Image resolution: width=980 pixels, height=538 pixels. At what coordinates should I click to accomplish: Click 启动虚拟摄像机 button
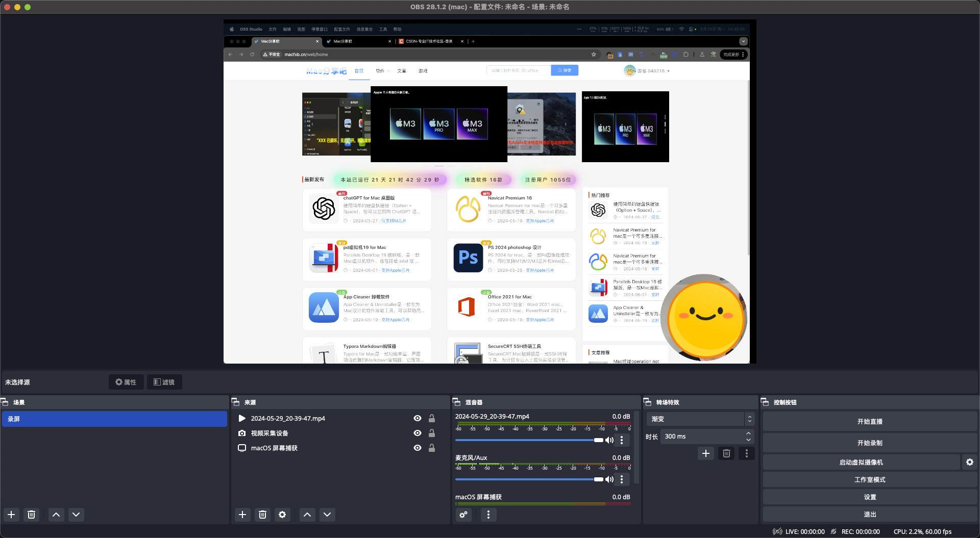861,462
